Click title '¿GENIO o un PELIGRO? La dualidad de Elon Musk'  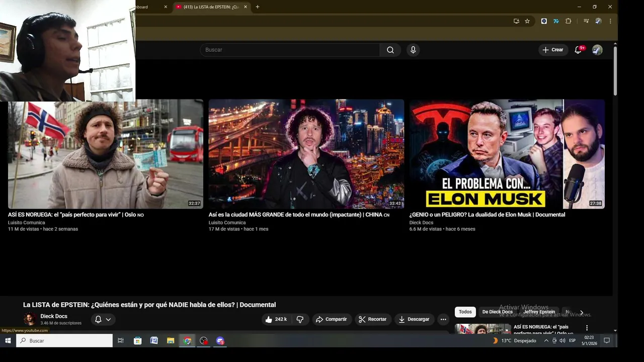pyautogui.click(x=487, y=215)
